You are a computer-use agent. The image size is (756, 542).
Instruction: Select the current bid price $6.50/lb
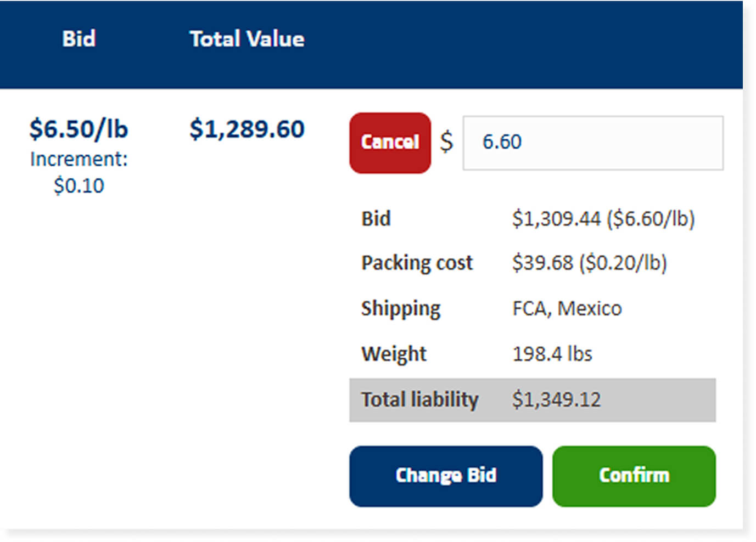(x=79, y=129)
